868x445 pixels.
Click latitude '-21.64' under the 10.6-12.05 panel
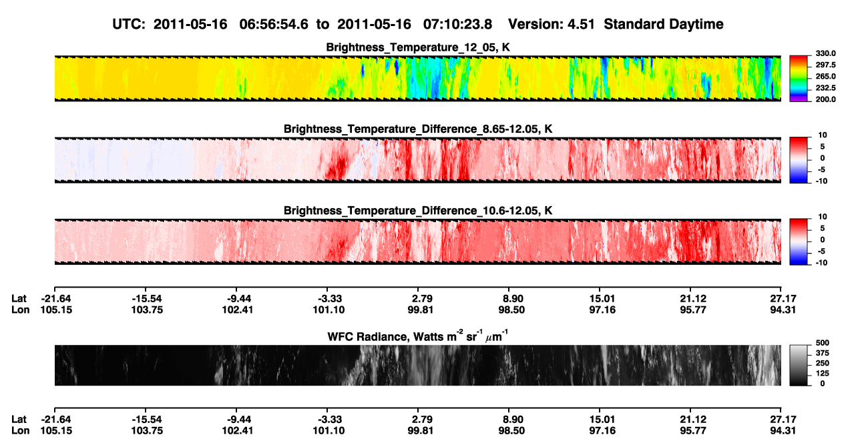pos(56,299)
